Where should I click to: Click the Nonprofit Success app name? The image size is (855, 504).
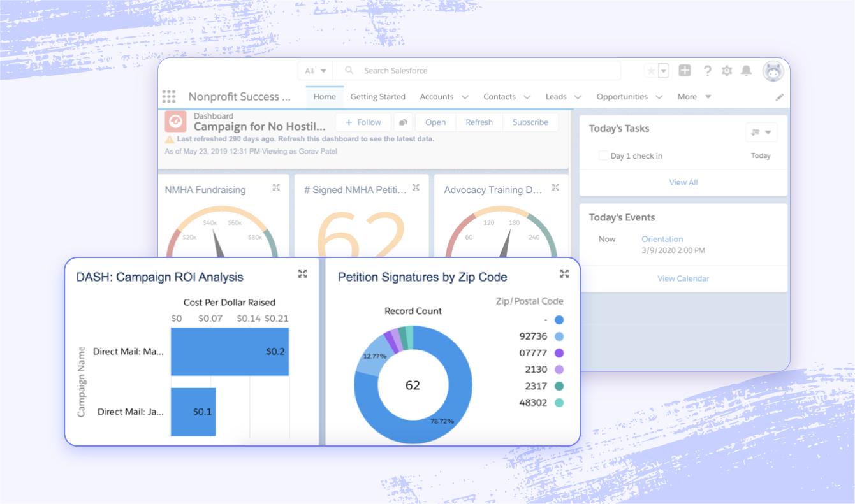(x=239, y=97)
